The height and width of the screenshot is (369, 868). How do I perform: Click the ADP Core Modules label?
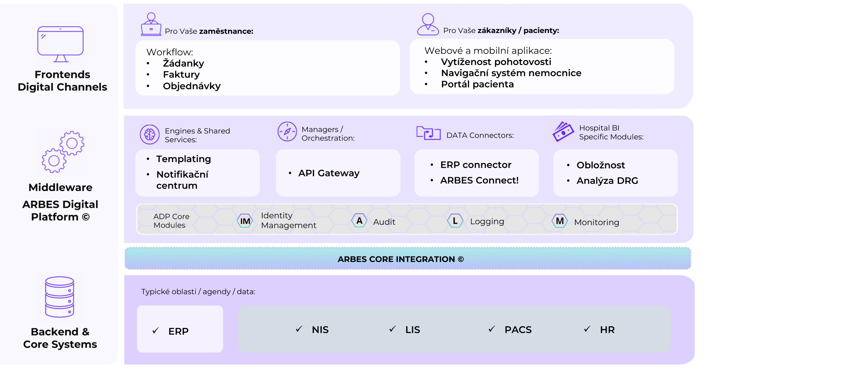[x=171, y=221]
